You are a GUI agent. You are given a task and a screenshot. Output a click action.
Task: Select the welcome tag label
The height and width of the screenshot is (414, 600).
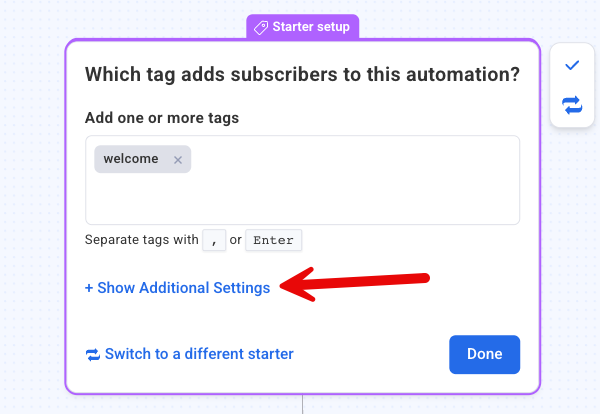(131, 159)
